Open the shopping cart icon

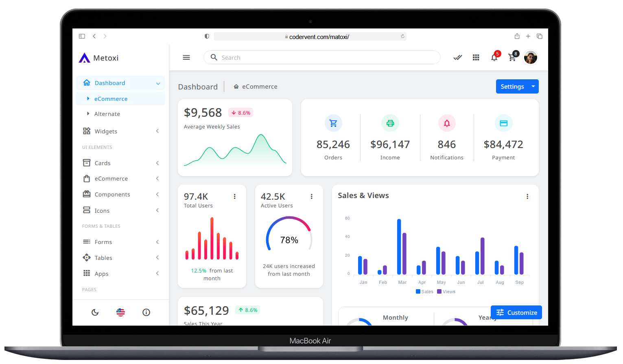(512, 58)
